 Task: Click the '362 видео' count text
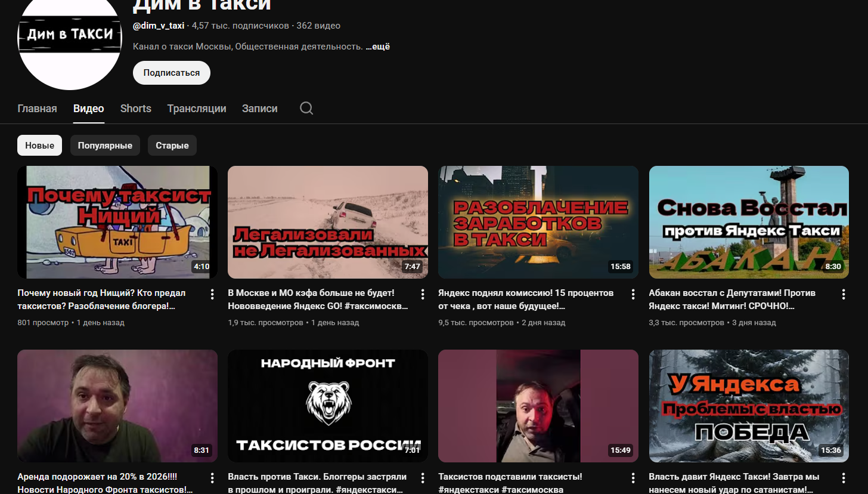[318, 26]
